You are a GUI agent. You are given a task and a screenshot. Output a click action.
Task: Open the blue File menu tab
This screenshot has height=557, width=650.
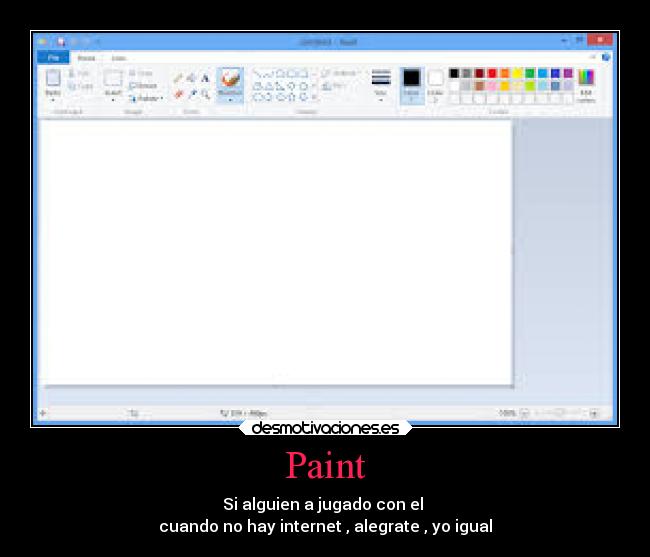53,58
